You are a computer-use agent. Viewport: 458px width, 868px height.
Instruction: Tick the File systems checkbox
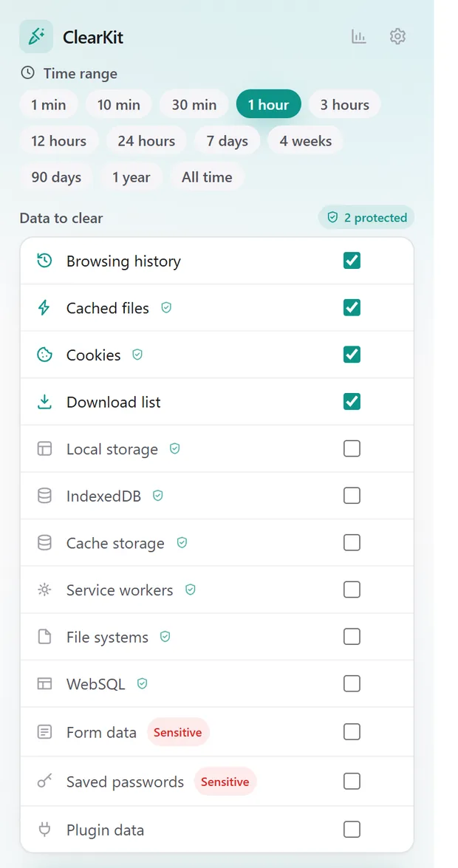352,637
